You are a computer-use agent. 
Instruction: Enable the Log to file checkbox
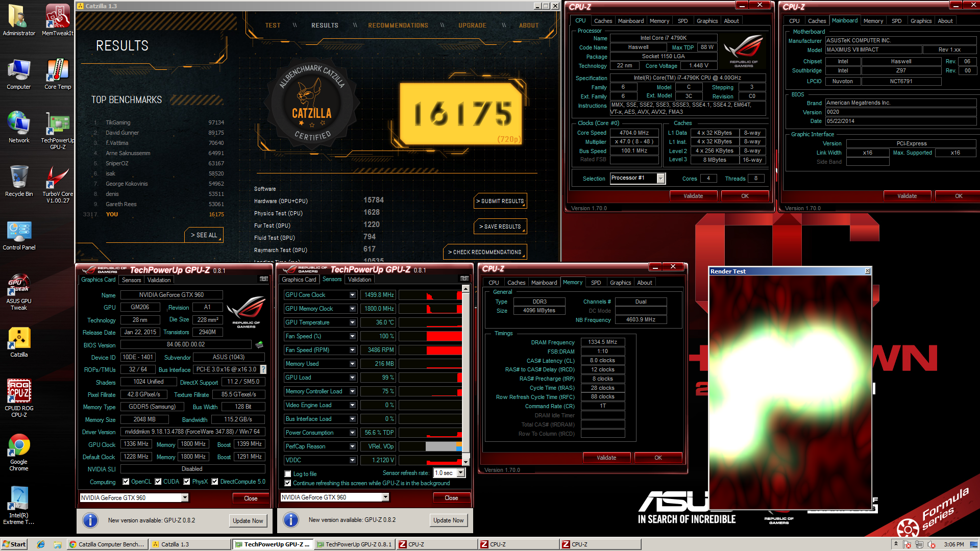click(288, 474)
